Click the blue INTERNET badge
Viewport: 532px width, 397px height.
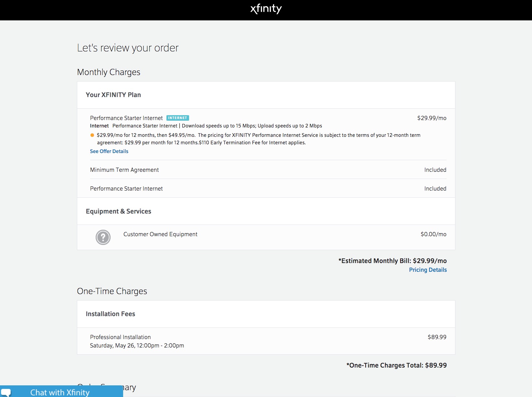(x=177, y=118)
